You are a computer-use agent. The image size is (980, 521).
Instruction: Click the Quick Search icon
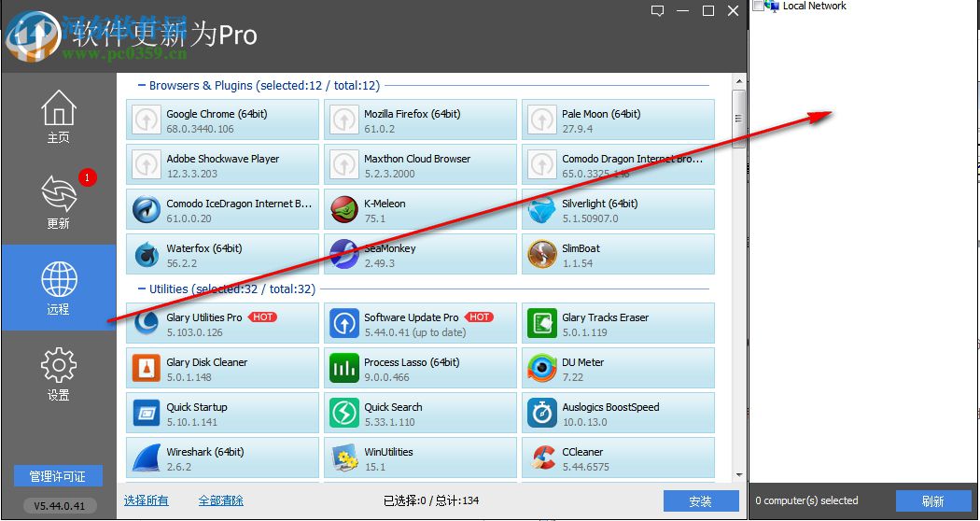(x=344, y=414)
